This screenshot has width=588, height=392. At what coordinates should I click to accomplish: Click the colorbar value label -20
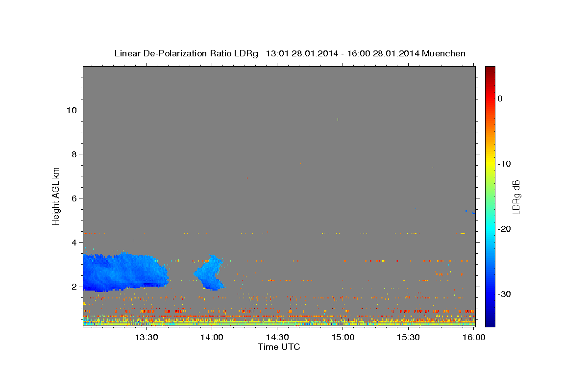tap(505, 229)
